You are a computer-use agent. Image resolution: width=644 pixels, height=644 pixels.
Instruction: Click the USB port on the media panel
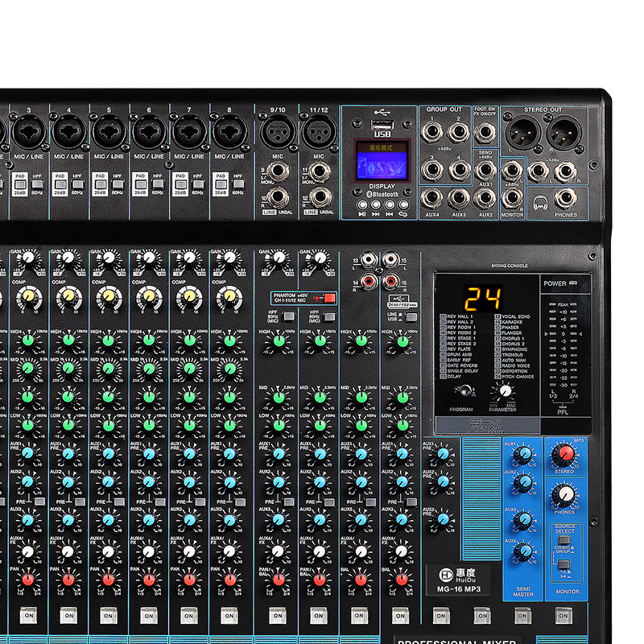tap(380, 126)
